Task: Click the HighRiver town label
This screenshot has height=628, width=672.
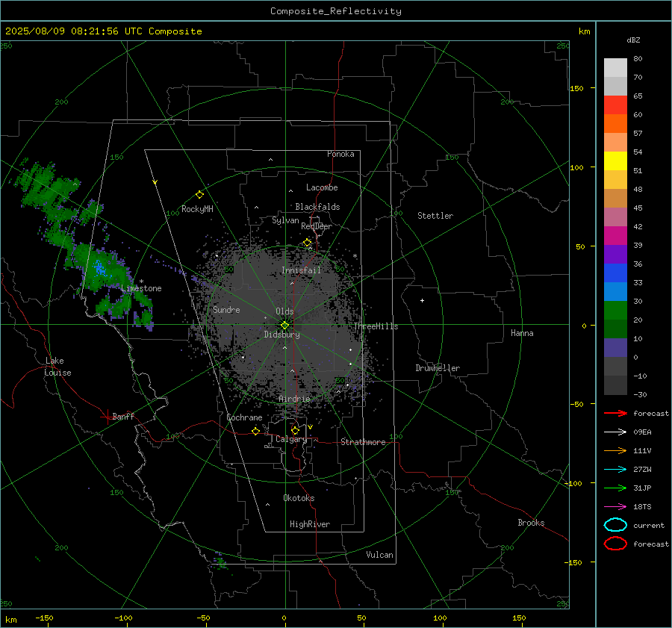Action: point(310,524)
